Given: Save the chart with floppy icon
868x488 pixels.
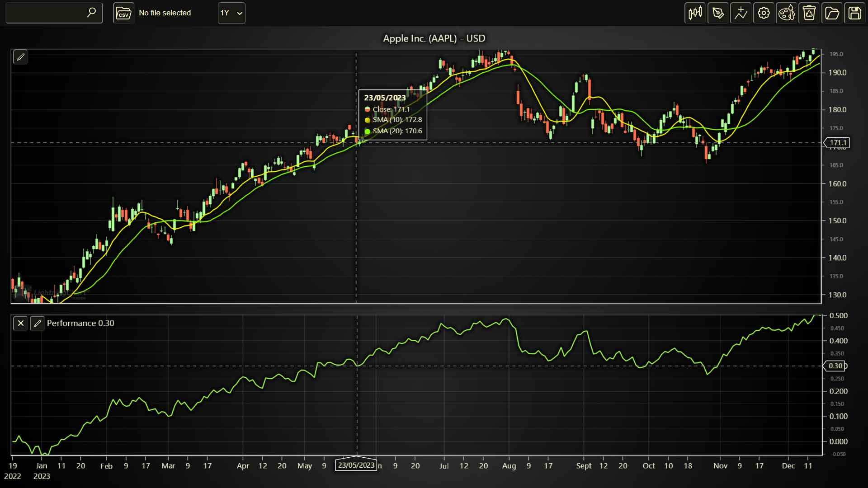Looking at the screenshot, I should tap(854, 13).
